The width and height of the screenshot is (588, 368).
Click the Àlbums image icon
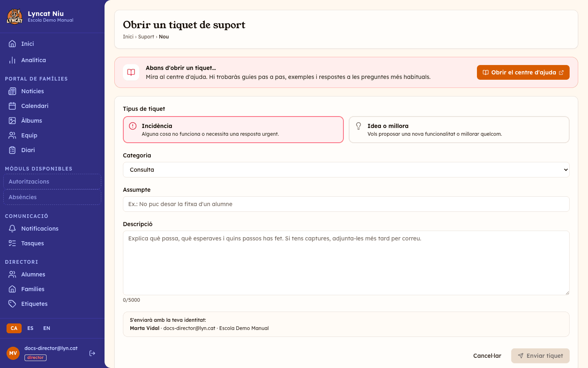[x=12, y=121]
